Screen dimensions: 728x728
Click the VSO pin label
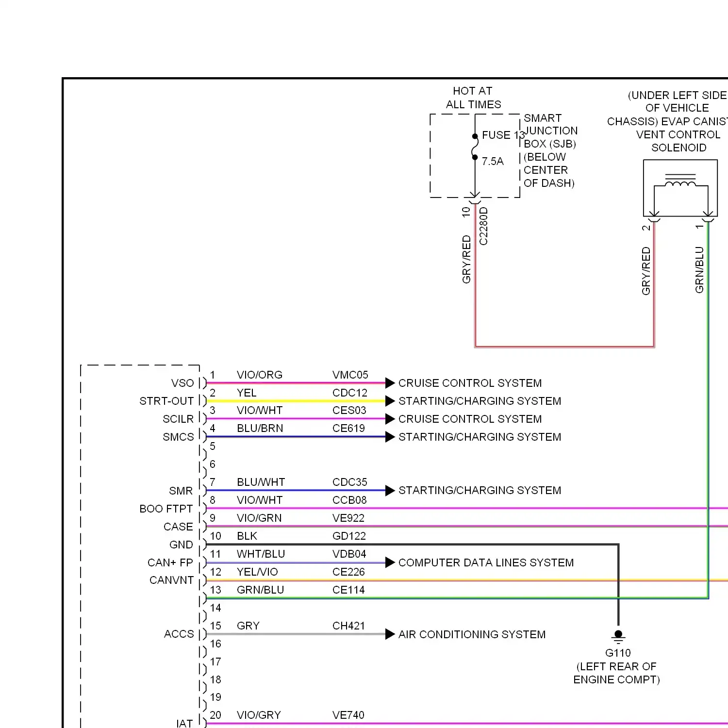[x=182, y=383]
